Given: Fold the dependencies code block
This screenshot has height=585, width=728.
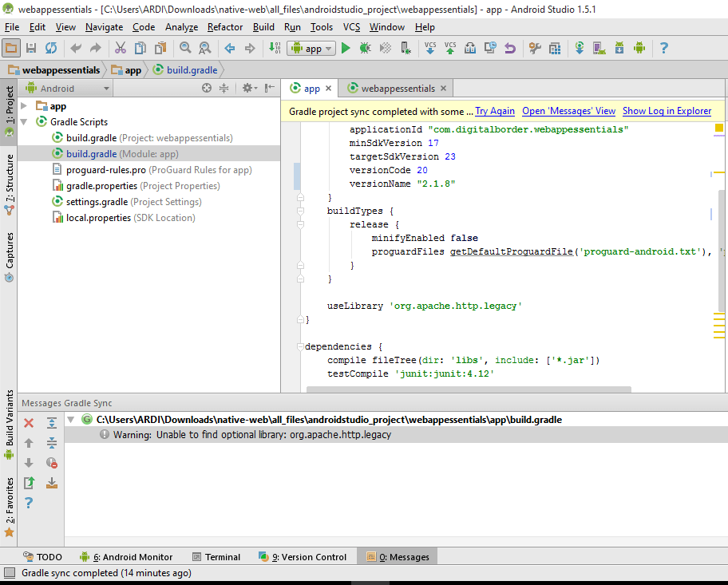Looking at the screenshot, I should click(x=300, y=346).
